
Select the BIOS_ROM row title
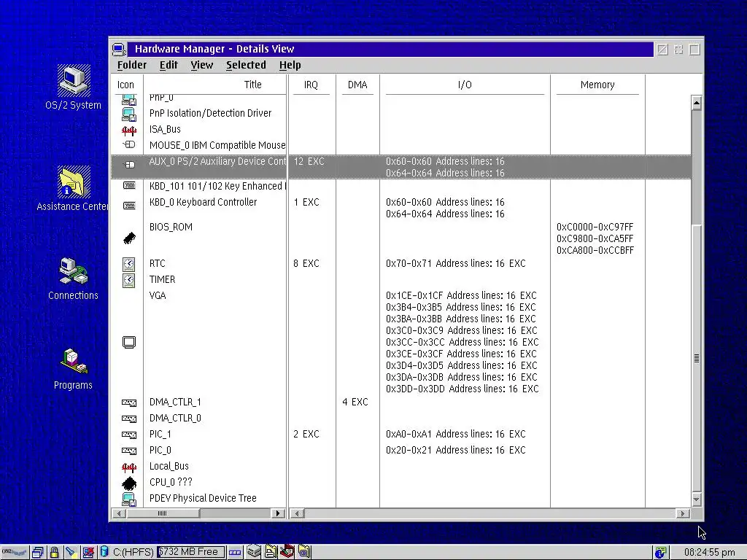(x=171, y=227)
